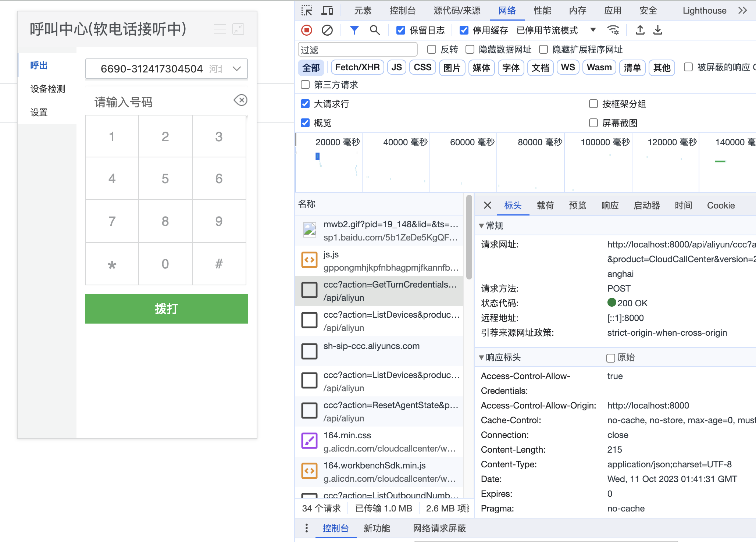The width and height of the screenshot is (756, 542).
Task: Check group by frame checkbox
Action: pyautogui.click(x=593, y=104)
